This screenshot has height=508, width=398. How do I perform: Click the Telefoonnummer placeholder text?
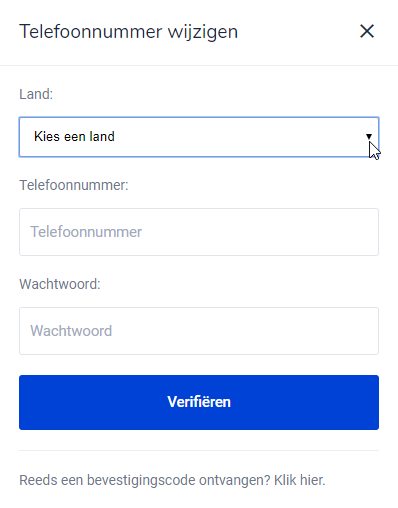pyautogui.click(x=86, y=232)
